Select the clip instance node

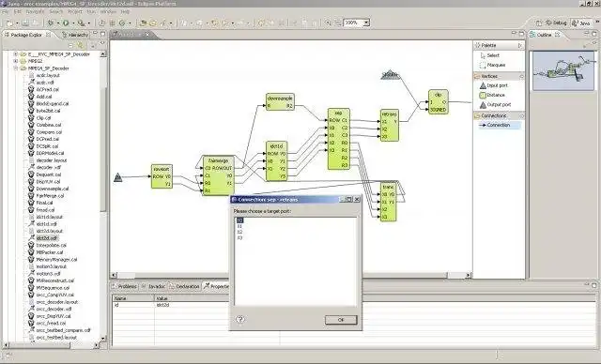point(439,102)
